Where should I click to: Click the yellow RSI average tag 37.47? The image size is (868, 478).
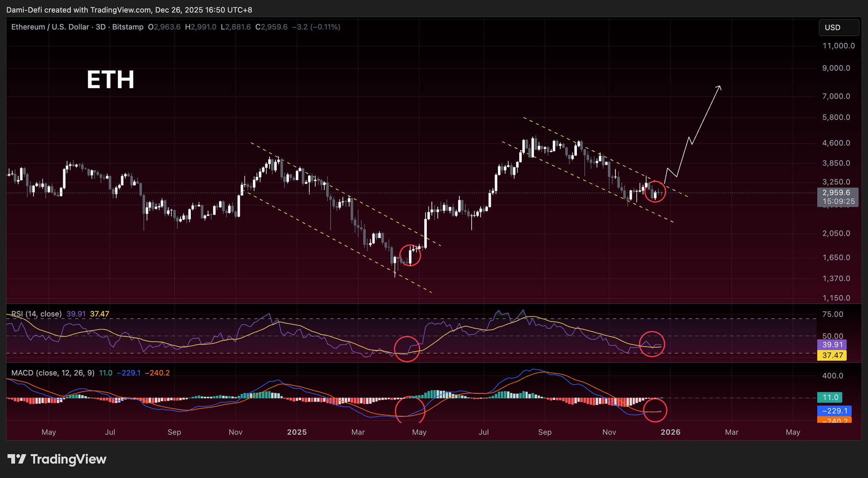click(832, 355)
